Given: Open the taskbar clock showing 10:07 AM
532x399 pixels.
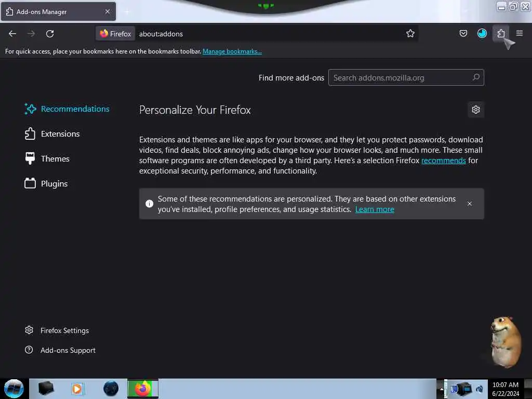Looking at the screenshot, I should (x=505, y=389).
